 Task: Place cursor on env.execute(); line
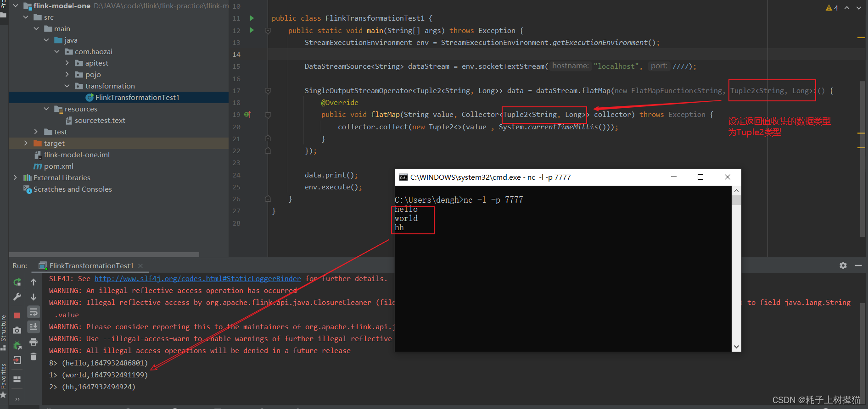point(333,187)
